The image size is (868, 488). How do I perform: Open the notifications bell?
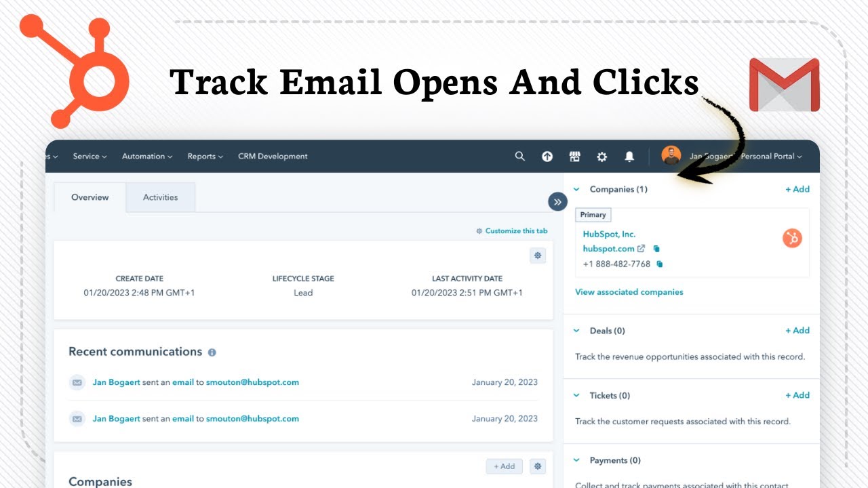click(629, 157)
